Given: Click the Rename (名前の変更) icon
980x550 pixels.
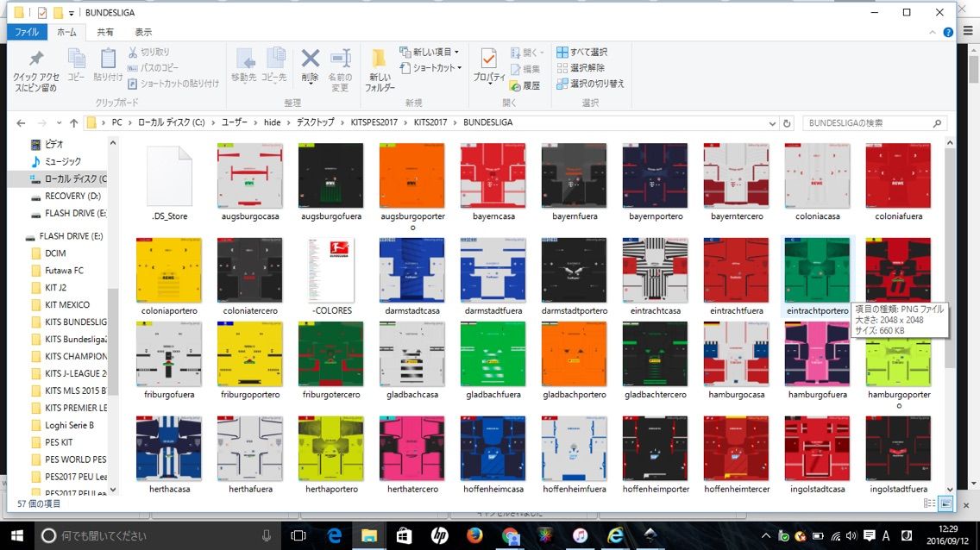Looking at the screenshot, I should point(341,59).
